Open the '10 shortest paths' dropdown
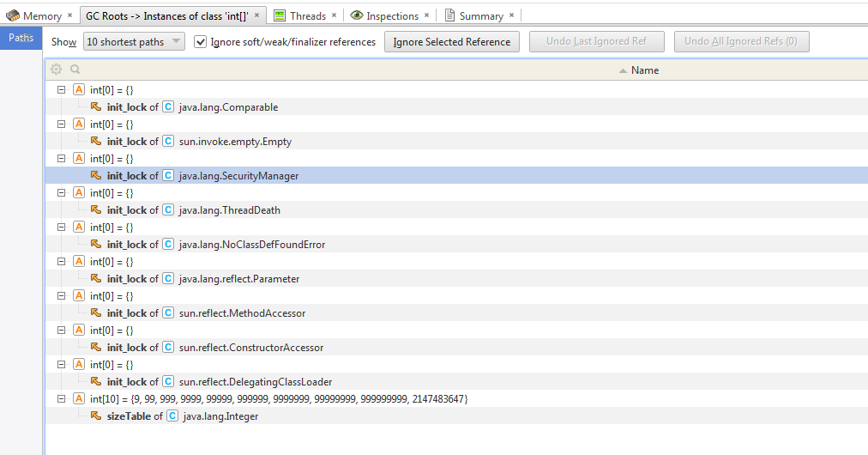Viewport: 868px width, 455px height. coord(134,42)
